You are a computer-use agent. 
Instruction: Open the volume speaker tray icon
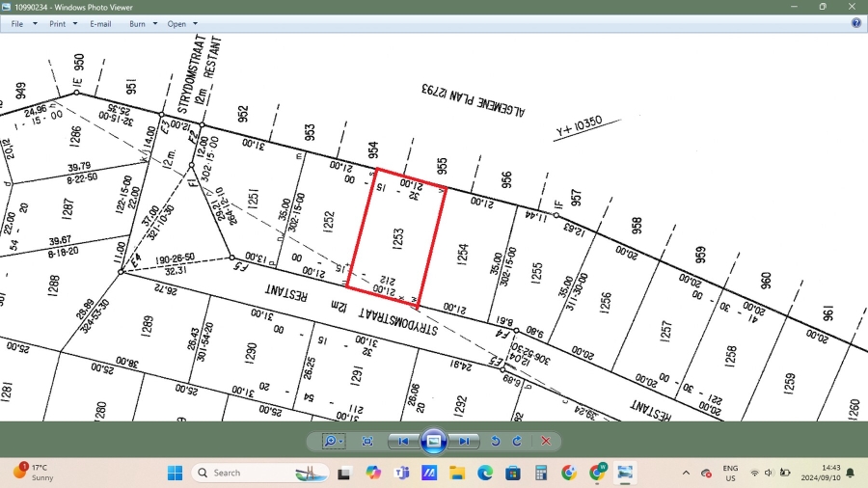769,473
